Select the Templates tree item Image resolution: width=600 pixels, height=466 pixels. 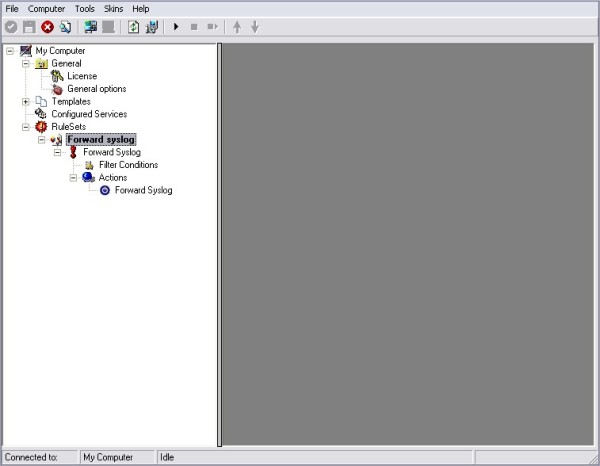coord(71,101)
